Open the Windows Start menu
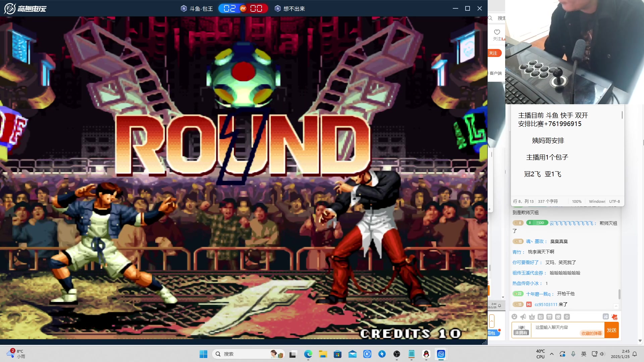Viewport: 644px width, 362px height. click(203, 354)
